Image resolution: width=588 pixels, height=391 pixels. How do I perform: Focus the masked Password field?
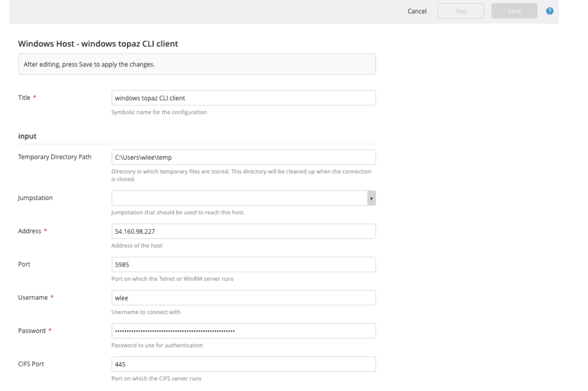243,331
